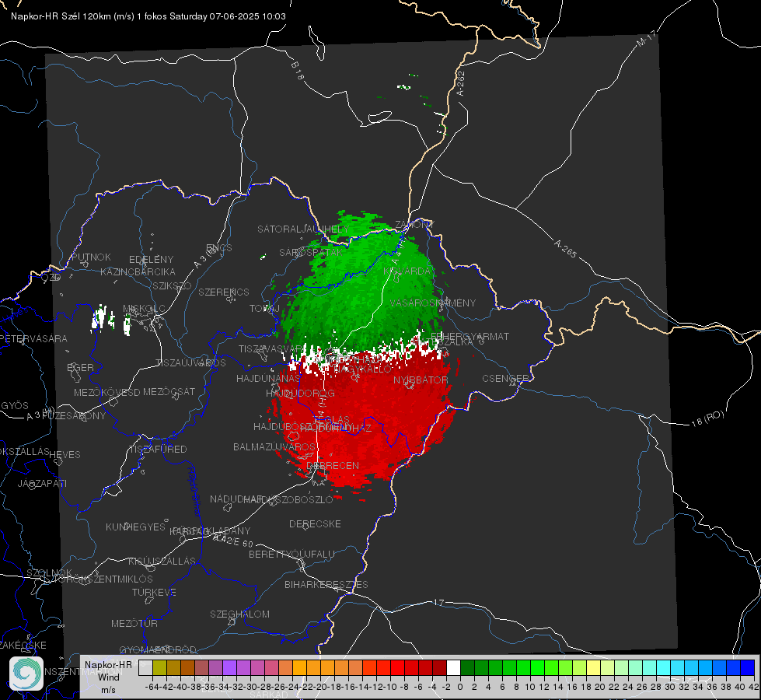
Task: Click the '18 (RO)' road label
Action: click(x=707, y=418)
